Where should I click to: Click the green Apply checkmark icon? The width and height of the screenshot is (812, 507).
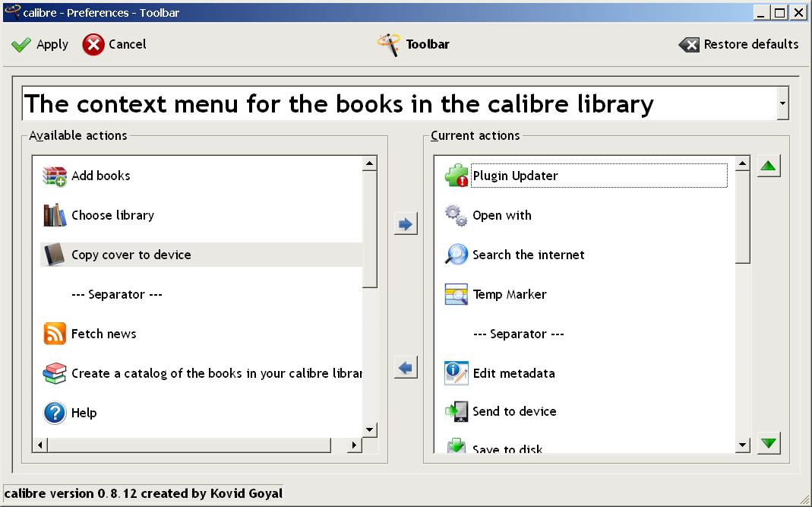[x=21, y=45]
